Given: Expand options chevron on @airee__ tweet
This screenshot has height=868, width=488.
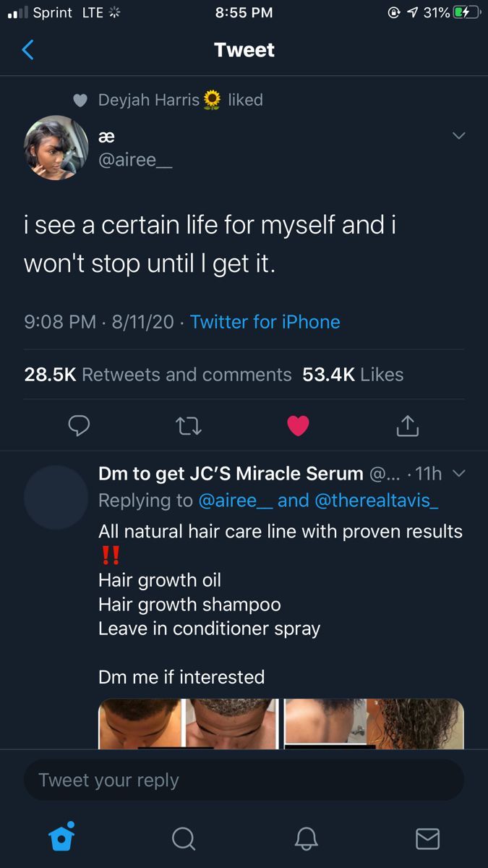Looking at the screenshot, I should pyautogui.click(x=458, y=135).
